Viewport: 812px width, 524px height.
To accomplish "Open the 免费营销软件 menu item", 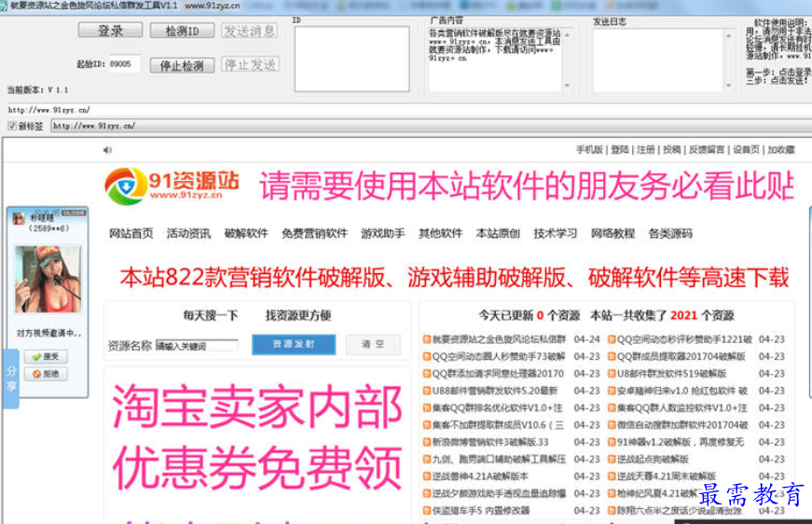I will pos(314,233).
